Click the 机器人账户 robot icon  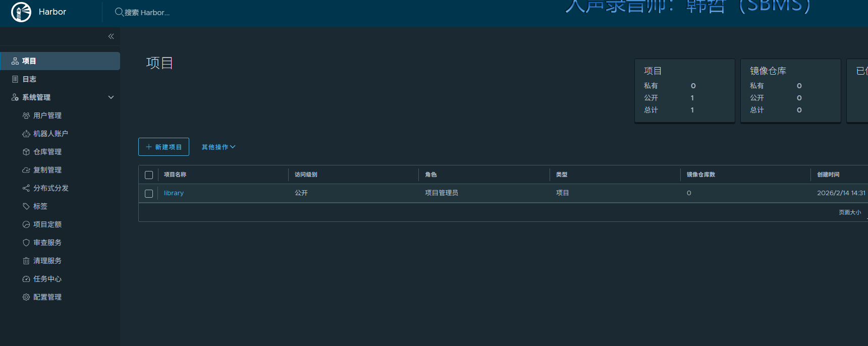[x=26, y=134]
